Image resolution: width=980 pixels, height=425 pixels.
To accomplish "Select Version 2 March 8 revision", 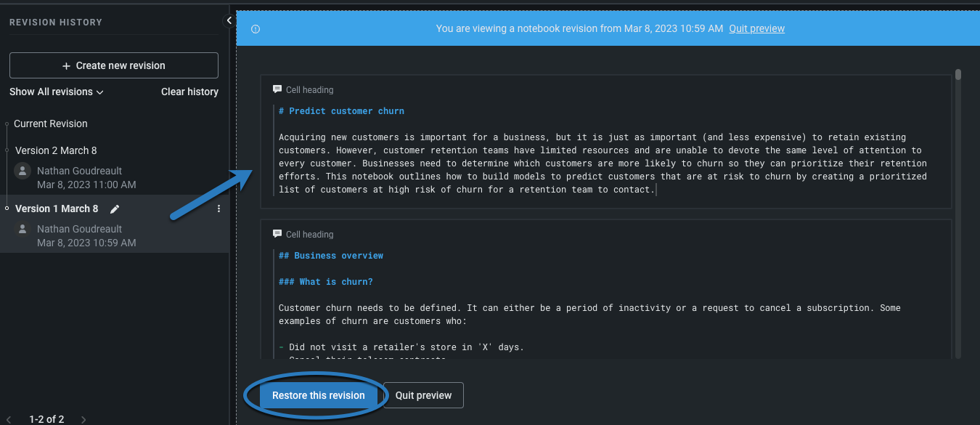I will coord(56,150).
